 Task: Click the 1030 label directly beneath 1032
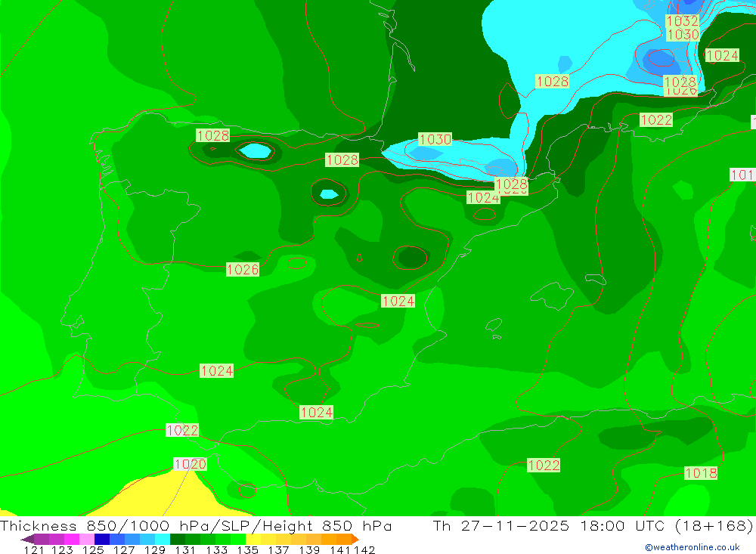click(682, 35)
